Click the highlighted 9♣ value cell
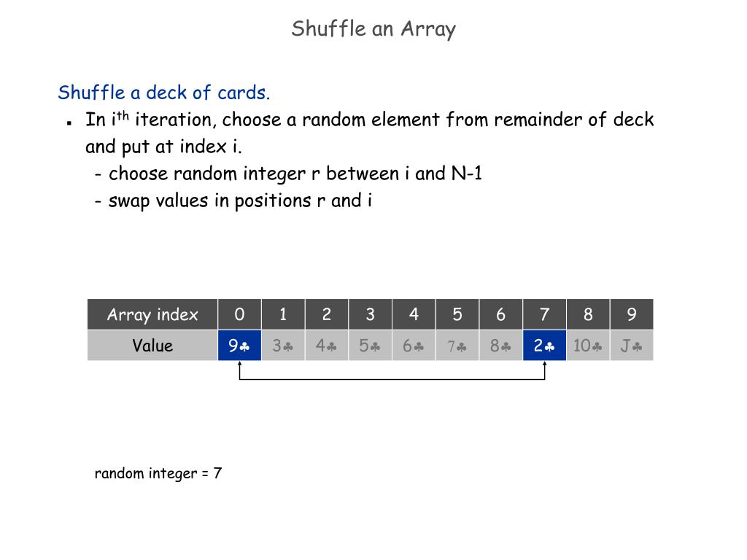 pyautogui.click(x=239, y=345)
